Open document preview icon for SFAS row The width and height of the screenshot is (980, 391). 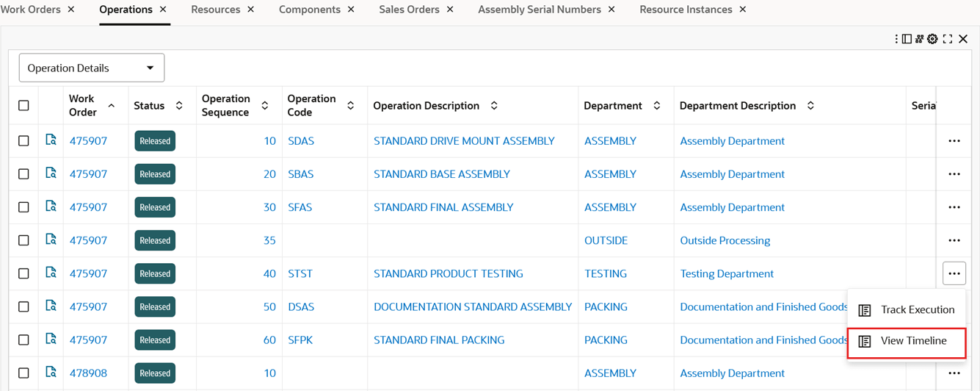(51, 206)
